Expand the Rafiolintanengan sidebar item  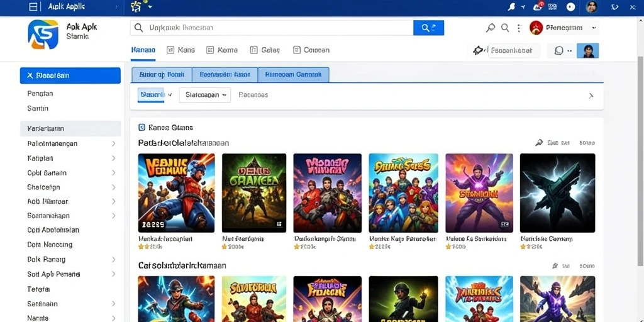click(70, 143)
